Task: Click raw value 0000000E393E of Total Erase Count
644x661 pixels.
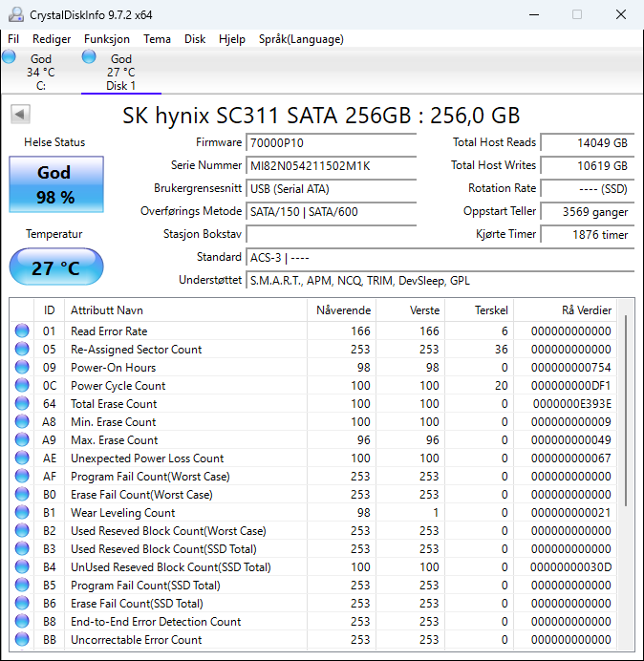Action: (572, 404)
